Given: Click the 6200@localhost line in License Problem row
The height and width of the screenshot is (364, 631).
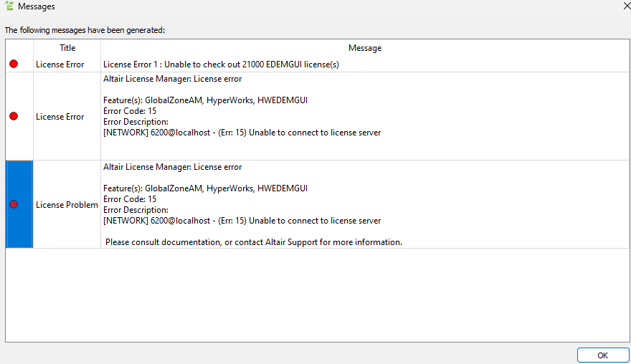Looking at the screenshot, I should pyautogui.click(x=242, y=221).
